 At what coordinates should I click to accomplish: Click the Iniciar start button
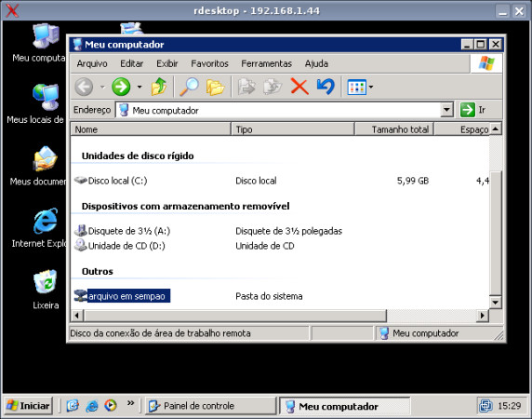tap(29, 406)
